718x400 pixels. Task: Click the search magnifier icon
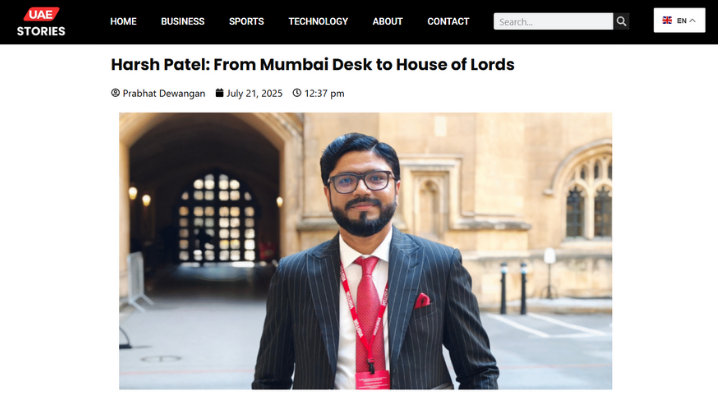621,22
